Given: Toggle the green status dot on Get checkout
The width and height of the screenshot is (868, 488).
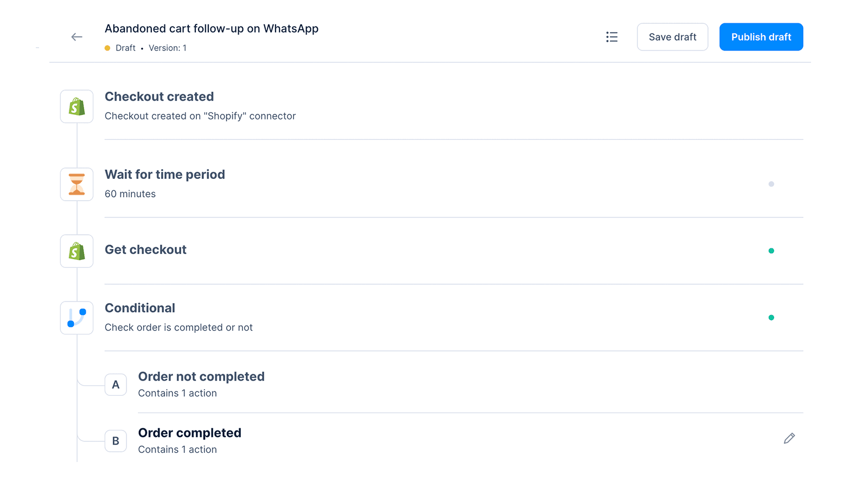Looking at the screenshot, I should point(771,251).
